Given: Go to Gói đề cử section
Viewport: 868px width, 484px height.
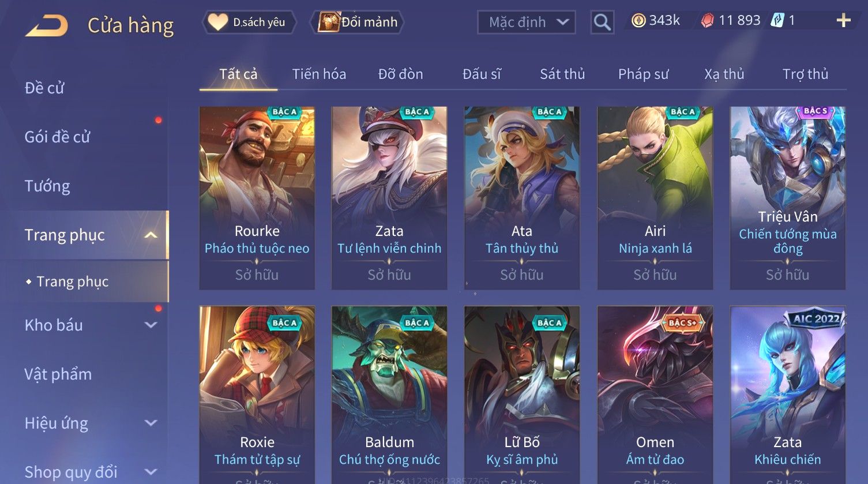Looking at the screenshot, I should (58, 137).
